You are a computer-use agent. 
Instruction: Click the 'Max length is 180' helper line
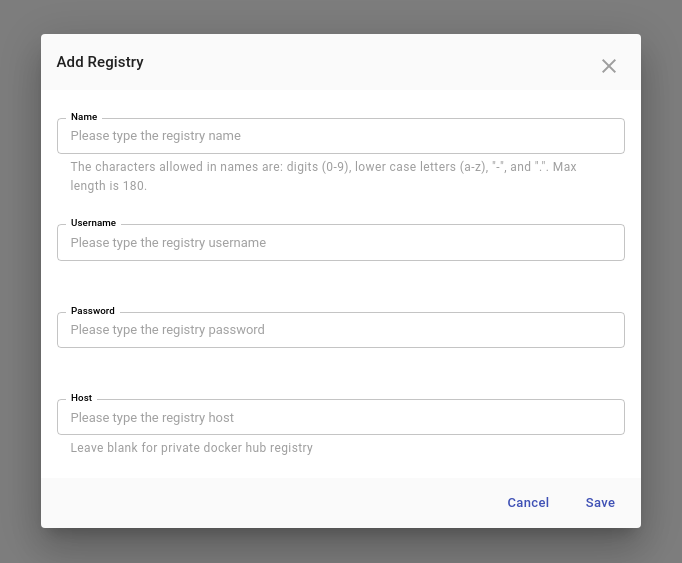coord(109,186)
